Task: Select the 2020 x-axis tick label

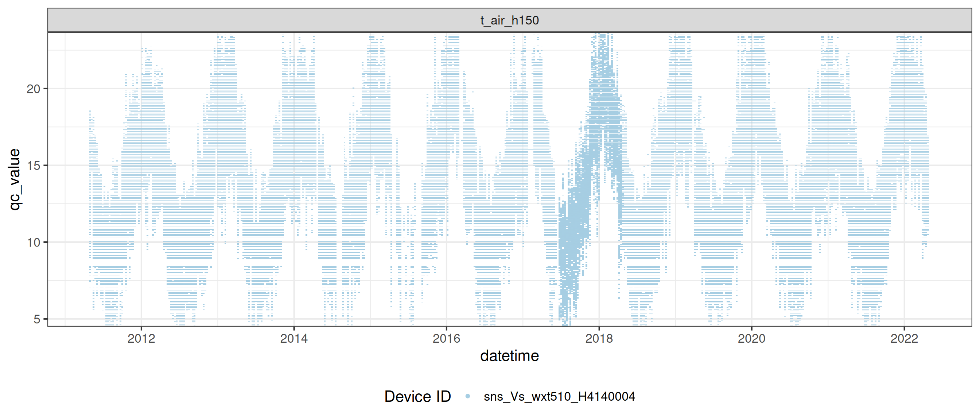Action: pyautogui.click(x=751, y=338)
